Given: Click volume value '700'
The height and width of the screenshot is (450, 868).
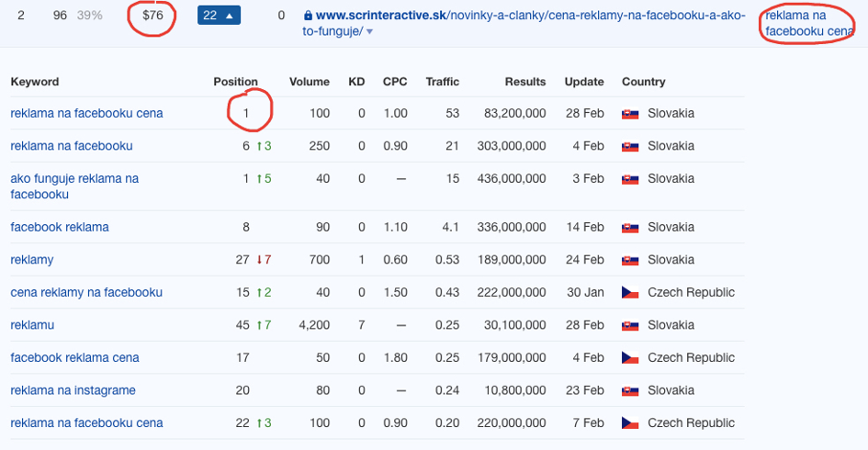Looking at the screenshot, I should pos(320,260).
